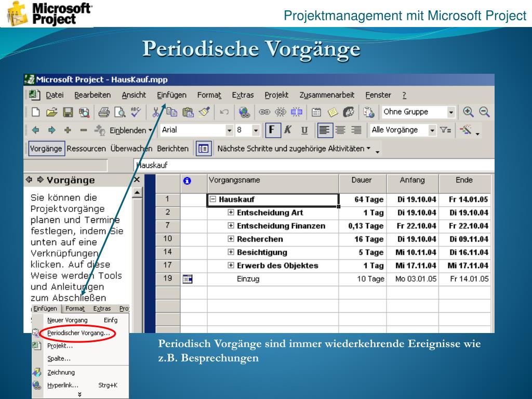Click the Zoom Out magnifier icon
532x399 pixels.
(x=484, y=112)
